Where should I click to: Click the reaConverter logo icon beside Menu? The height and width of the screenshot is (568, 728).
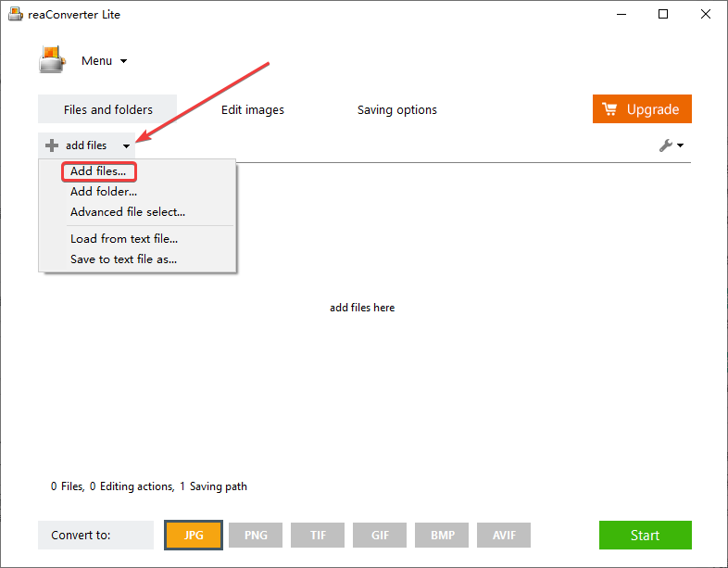click(52, 59)
